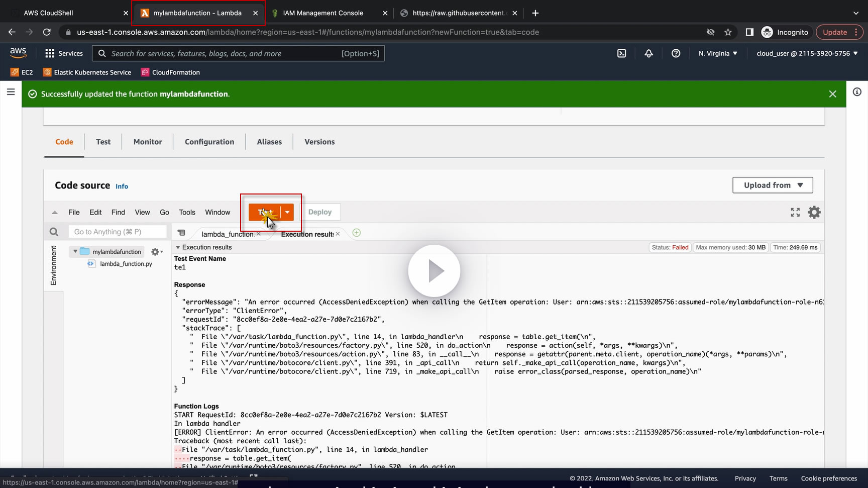The height and width of the screenshot is (488, 868).
Task: Reload the page in the browser
Action: pos(47,32)
